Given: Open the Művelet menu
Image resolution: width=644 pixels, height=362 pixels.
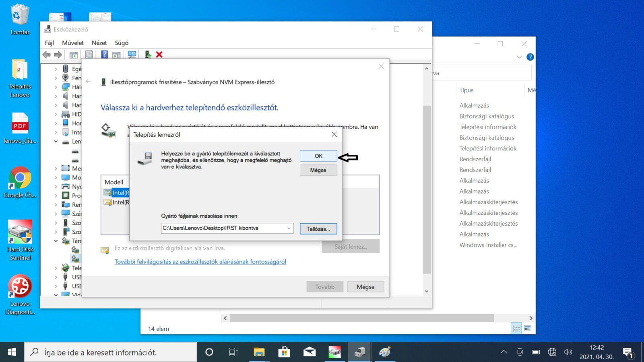Looking at the screenshot, I should click(x=73, y=43).
